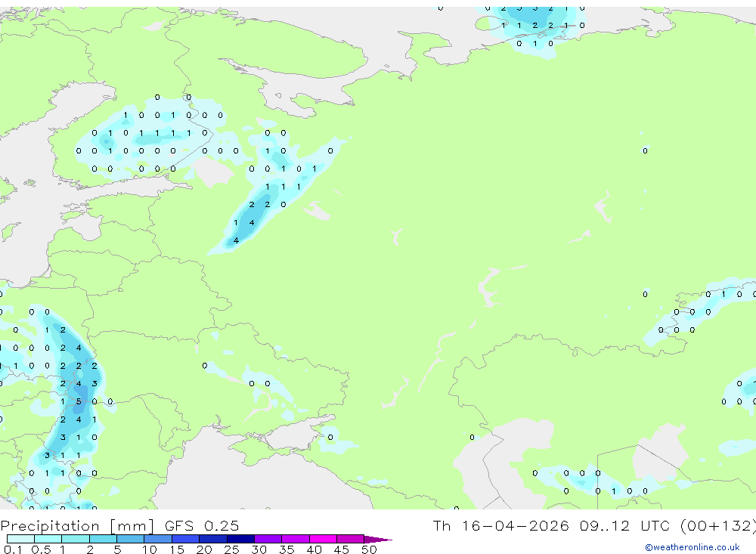Click the '20' legend scale label
This screenshot has width=756, height=554.
[204, 549]
